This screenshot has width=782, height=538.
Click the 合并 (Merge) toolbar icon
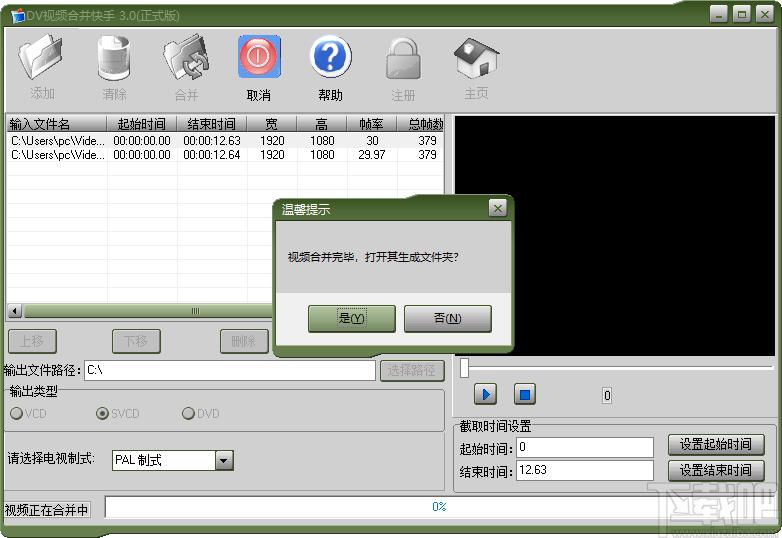(186, 57)
